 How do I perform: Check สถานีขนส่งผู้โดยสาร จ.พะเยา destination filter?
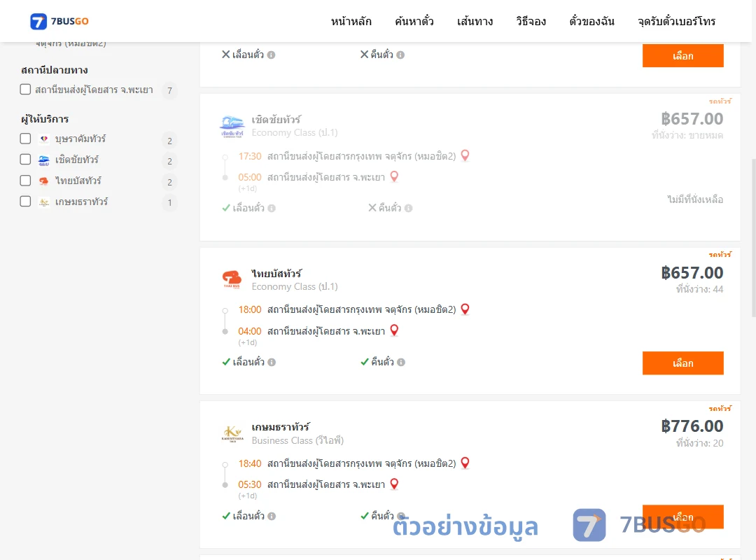click(x=26, y=89)
